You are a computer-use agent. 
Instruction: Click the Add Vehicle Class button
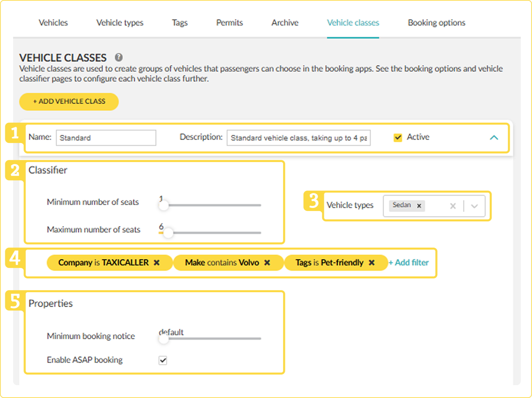point(69,102)
